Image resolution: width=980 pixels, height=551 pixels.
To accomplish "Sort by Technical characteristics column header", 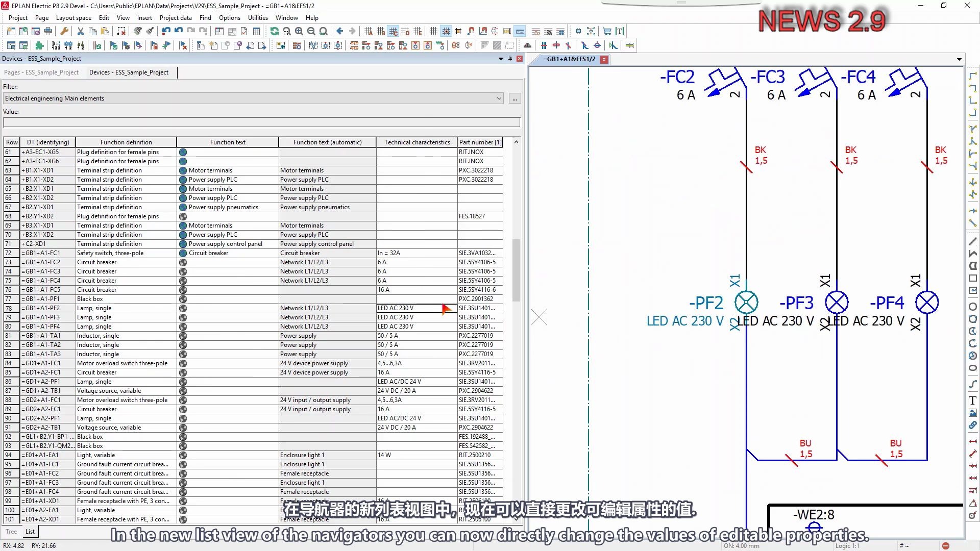I will pyautogui.click(x=417, y=142).
